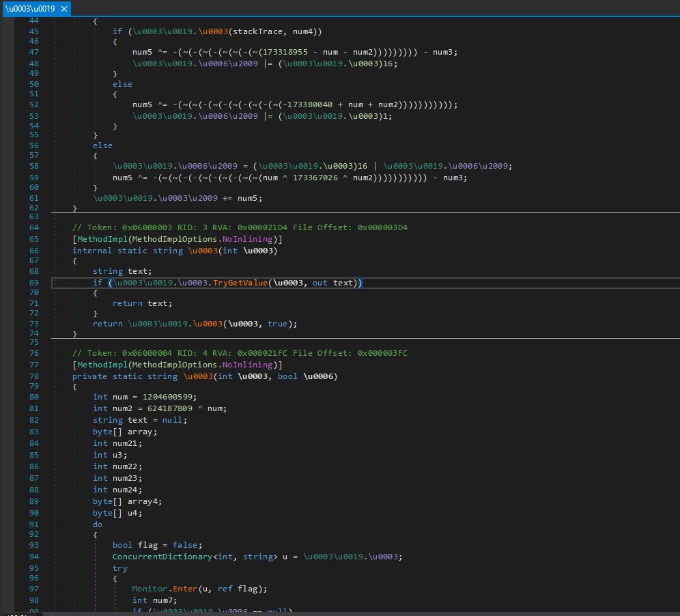The width and height of the screenshot is (680, 616).
Task: Click the do keyword on line 91
Action: point(98,525)
